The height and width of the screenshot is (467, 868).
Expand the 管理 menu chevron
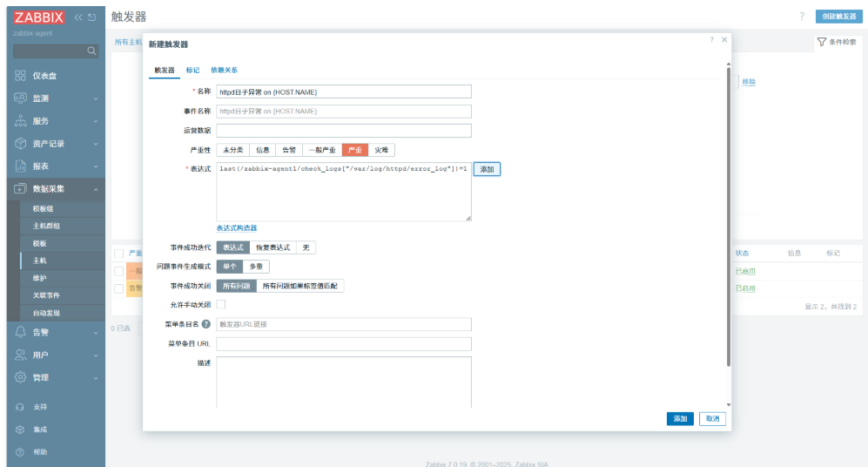96,378
